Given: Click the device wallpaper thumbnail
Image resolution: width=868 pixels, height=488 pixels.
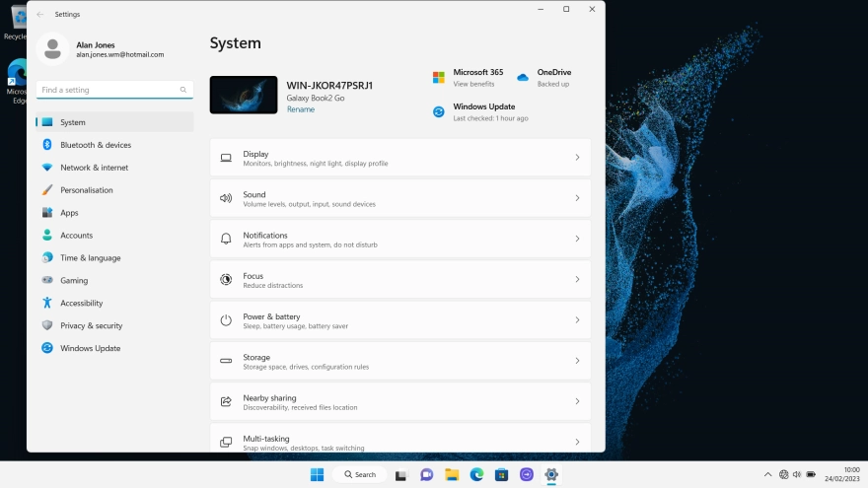Looking at the screenshot, I should [244, 95].
